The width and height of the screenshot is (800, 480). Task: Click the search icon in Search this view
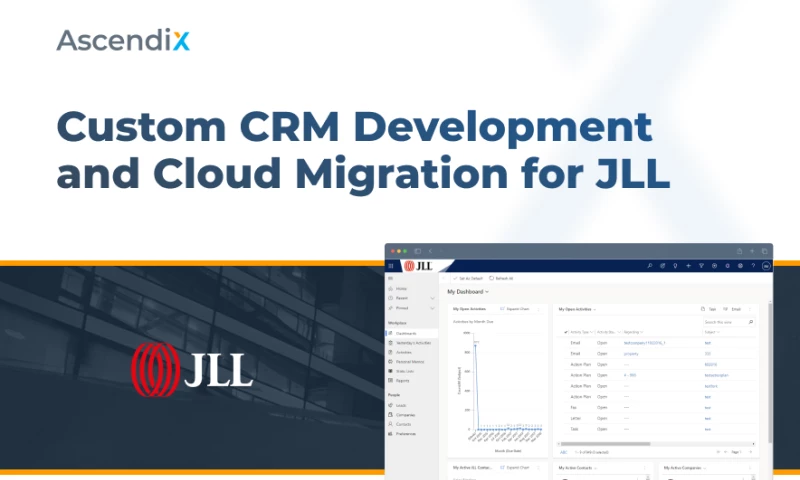pos(751,322)
